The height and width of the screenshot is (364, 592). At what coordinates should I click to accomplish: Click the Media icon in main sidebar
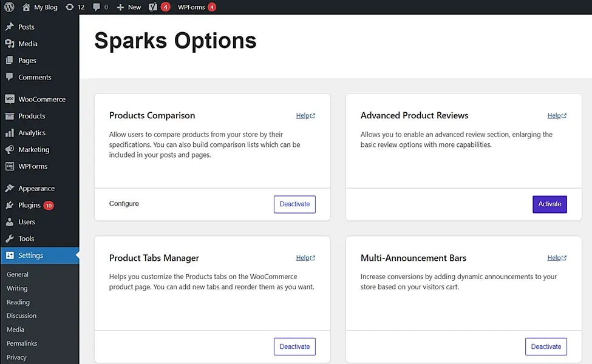10,44
